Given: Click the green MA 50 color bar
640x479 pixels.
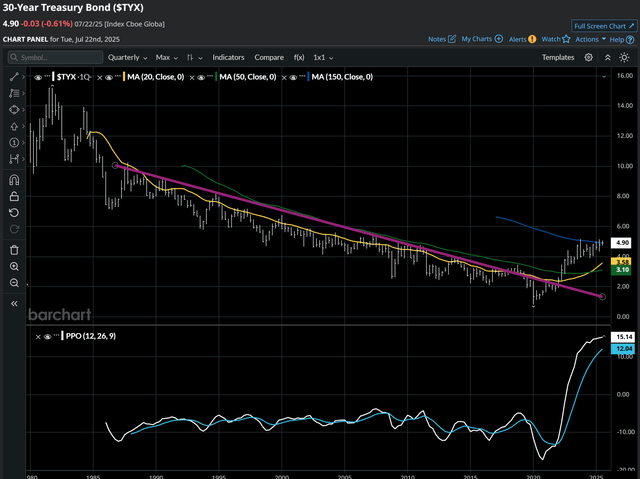Looking at the screenshot, I should pyautogui.click(x=216, y=77).
